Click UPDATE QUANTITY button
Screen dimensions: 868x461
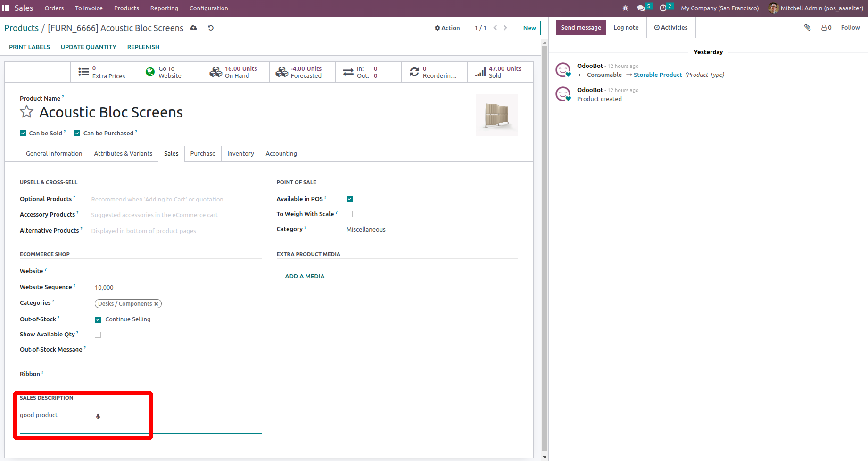[x=89, y=47]
